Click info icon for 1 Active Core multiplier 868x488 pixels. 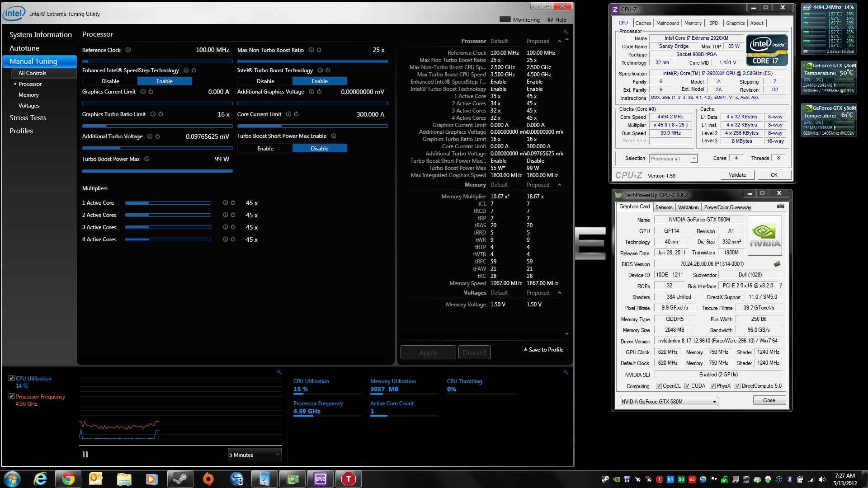(x=225, y=203)
